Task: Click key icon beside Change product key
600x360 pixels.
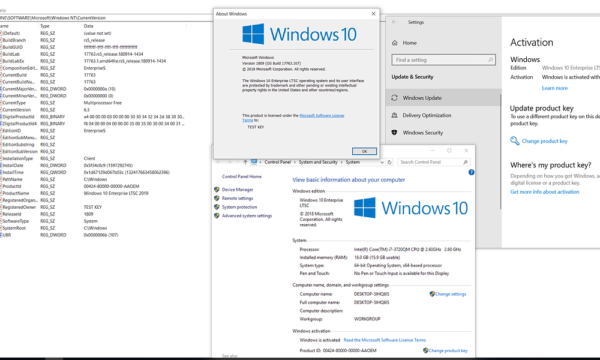Action: click(x=515, y=141)
